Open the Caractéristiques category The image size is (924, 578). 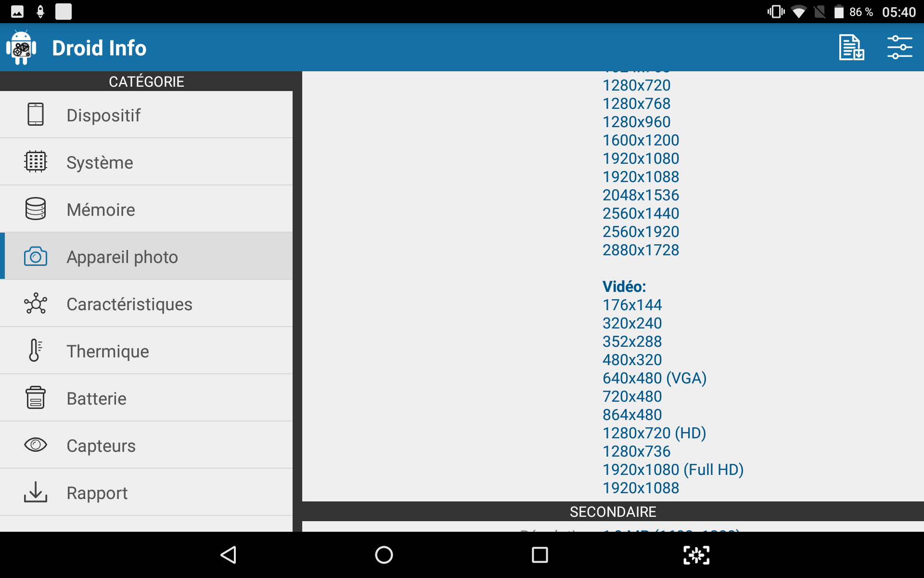tap(129, 304)
